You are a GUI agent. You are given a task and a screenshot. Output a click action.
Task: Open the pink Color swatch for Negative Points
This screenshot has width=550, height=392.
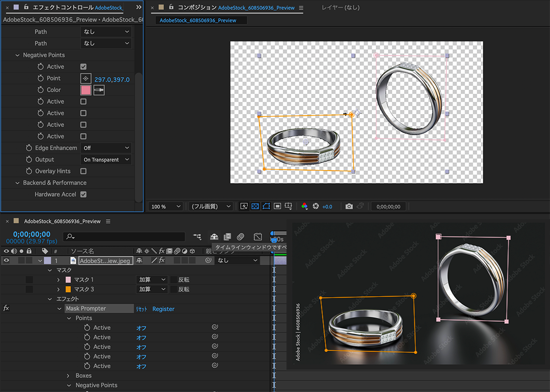point(85,89)
